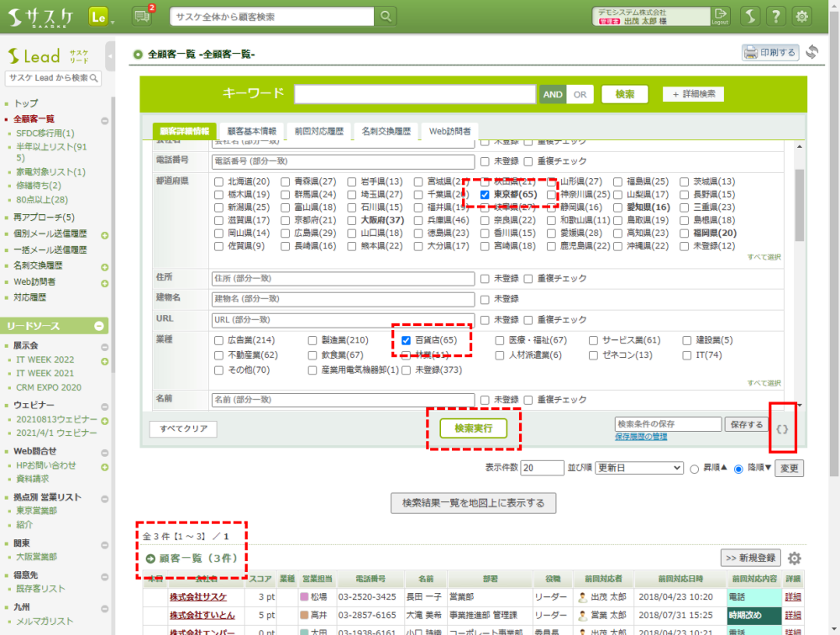Switch to the 名刺交換履歴 tab
This screenshot has height=635, width=840.
[x=386, y=131]
